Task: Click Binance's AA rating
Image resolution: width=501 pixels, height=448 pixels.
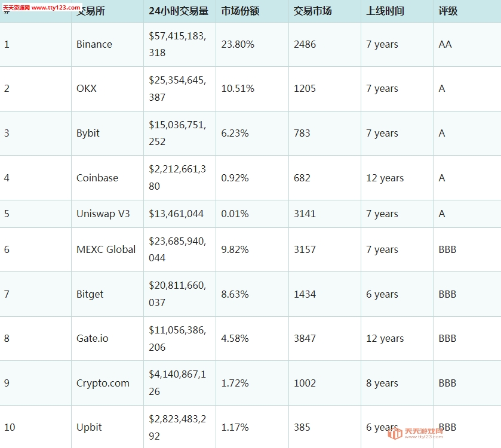Action: pyautogui.click(x=445, y=44)
